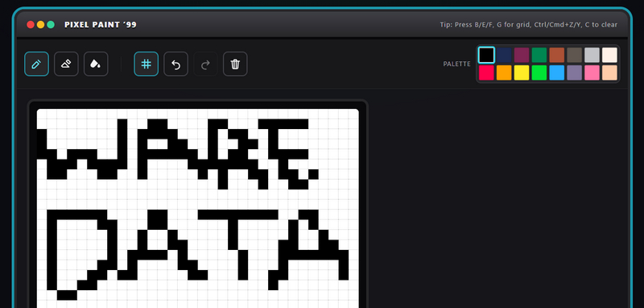
Task: Click the keyboard shortcuts tip text
Action: (x=529, y=25)
